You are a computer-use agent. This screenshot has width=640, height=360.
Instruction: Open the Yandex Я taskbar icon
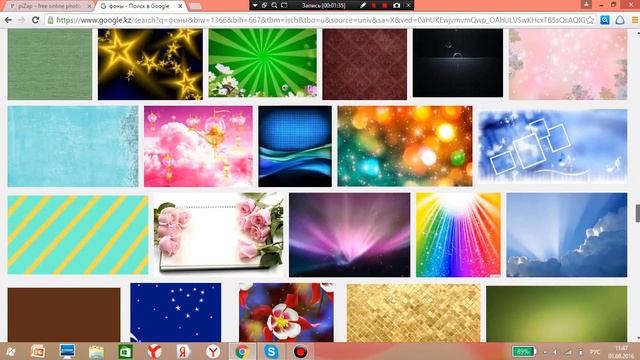click(x=184, y=351)
